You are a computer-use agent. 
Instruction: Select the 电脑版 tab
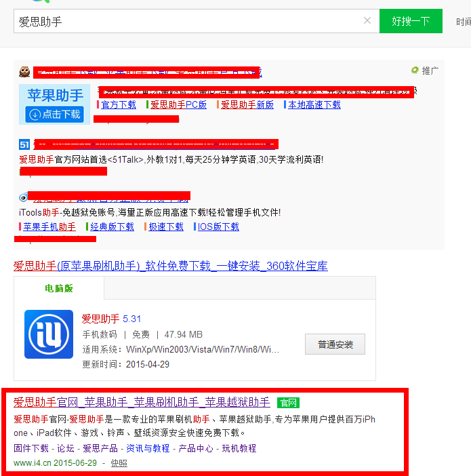59,288
